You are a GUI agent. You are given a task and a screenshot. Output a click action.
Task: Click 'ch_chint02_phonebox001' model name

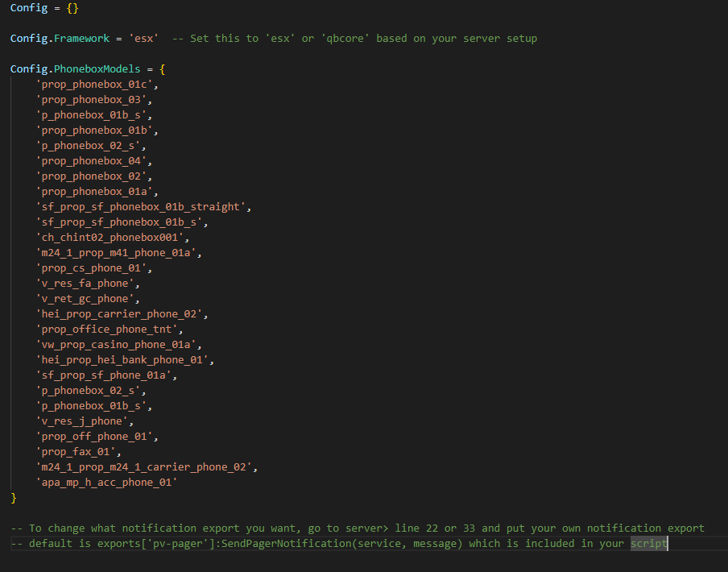[x=110, y=238]
